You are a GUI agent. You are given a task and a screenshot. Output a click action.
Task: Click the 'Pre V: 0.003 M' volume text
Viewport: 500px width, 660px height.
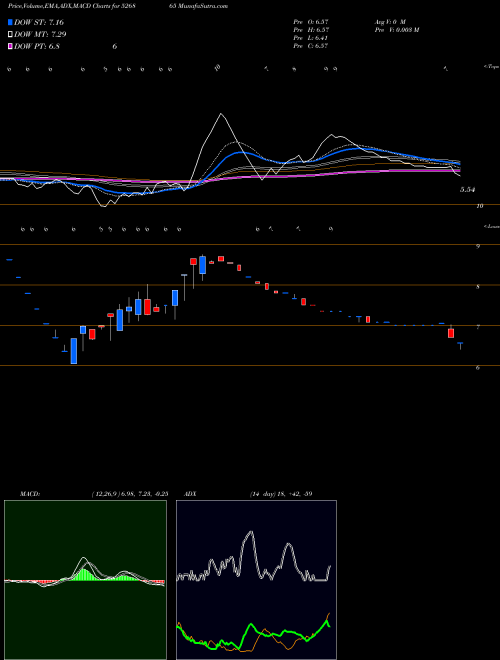[396, 30]
